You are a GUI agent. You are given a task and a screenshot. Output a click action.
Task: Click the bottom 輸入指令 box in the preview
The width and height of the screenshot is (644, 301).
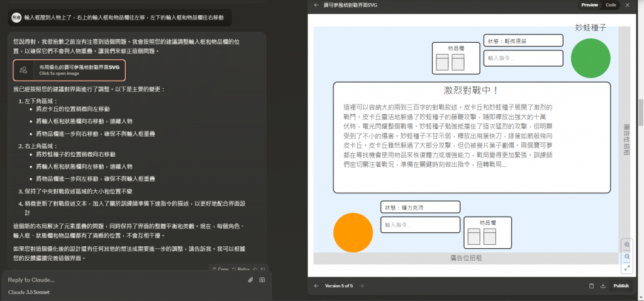(x=420, y=225)
